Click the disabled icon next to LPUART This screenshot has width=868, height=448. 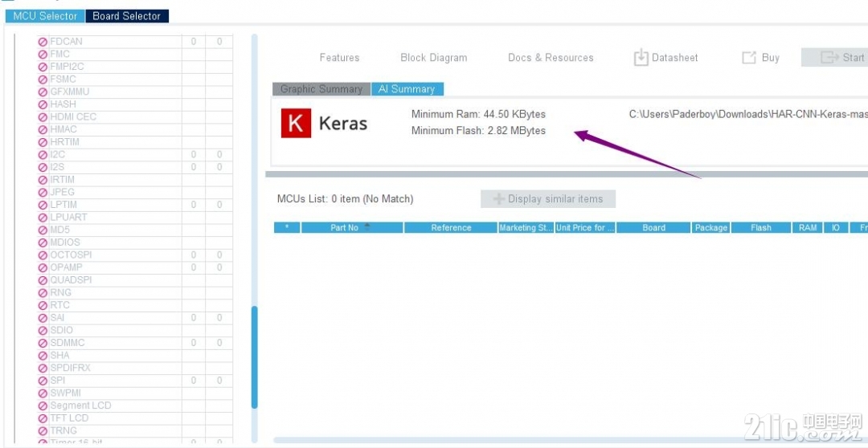click(43, 218)
